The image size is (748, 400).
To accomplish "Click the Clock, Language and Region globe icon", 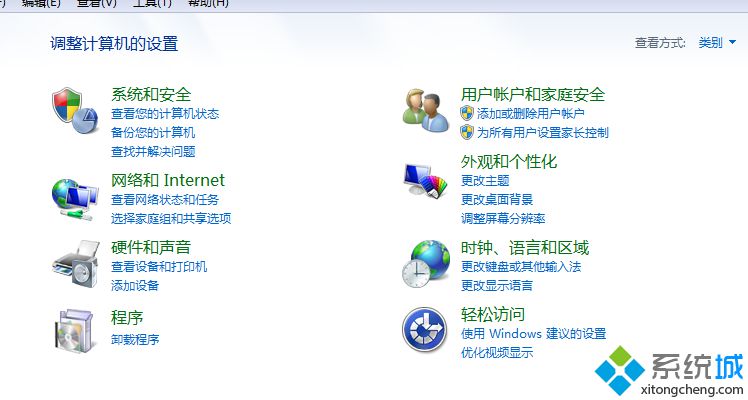I will (x=426, y=264).
